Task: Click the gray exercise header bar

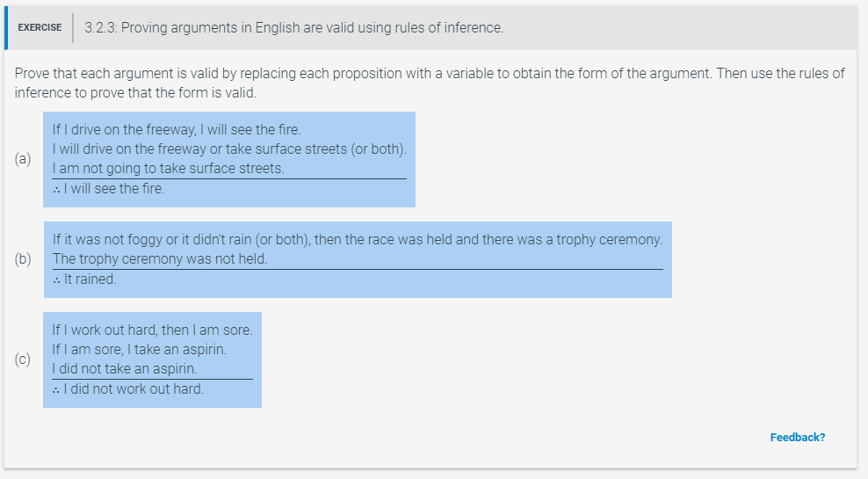Action: point(430,28)
